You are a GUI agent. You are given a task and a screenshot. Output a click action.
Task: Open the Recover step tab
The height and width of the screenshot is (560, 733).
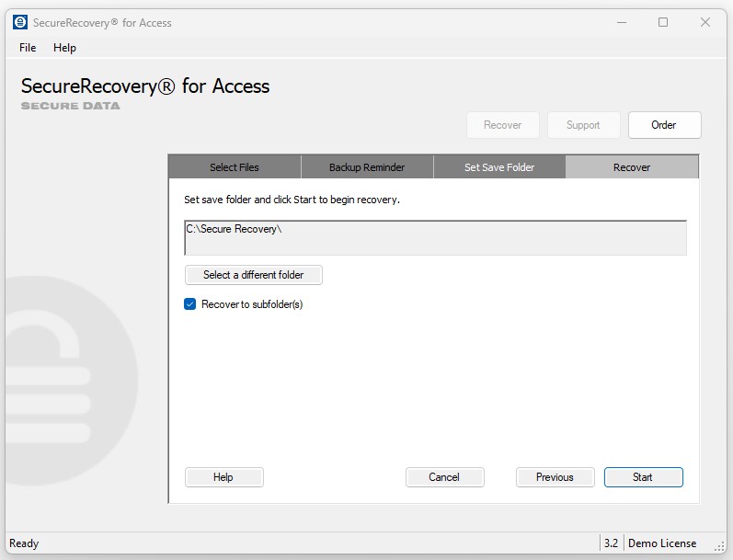tap(632, 167)
